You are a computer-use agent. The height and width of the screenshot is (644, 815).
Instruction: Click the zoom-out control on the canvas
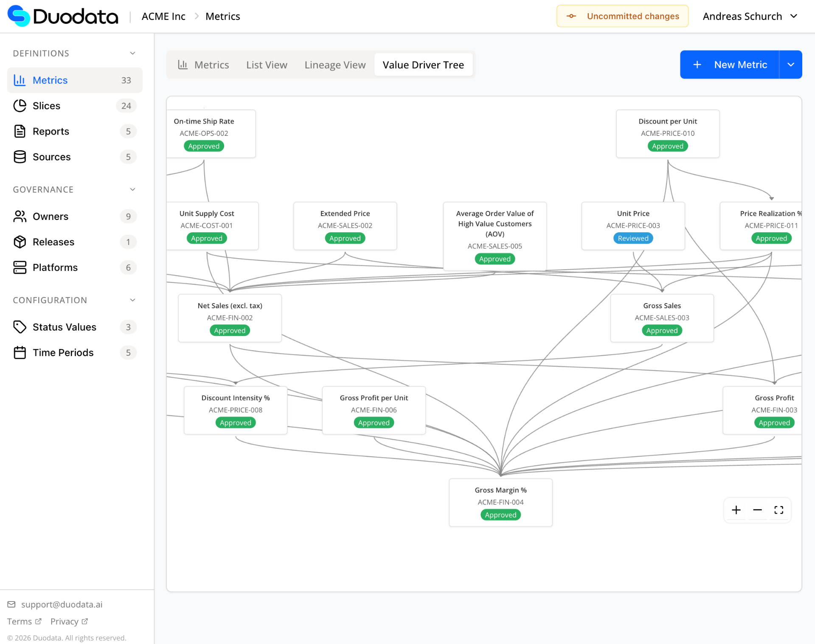click(x=757, y=510)
